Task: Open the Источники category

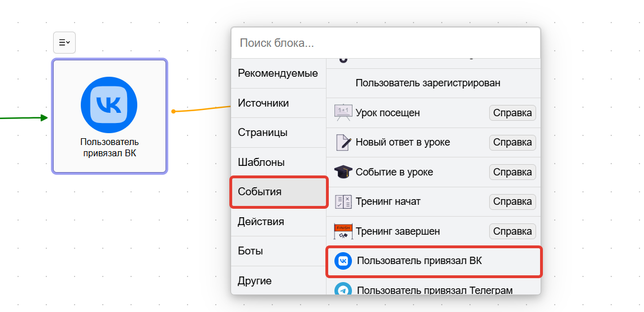Action: pos(278,103)
